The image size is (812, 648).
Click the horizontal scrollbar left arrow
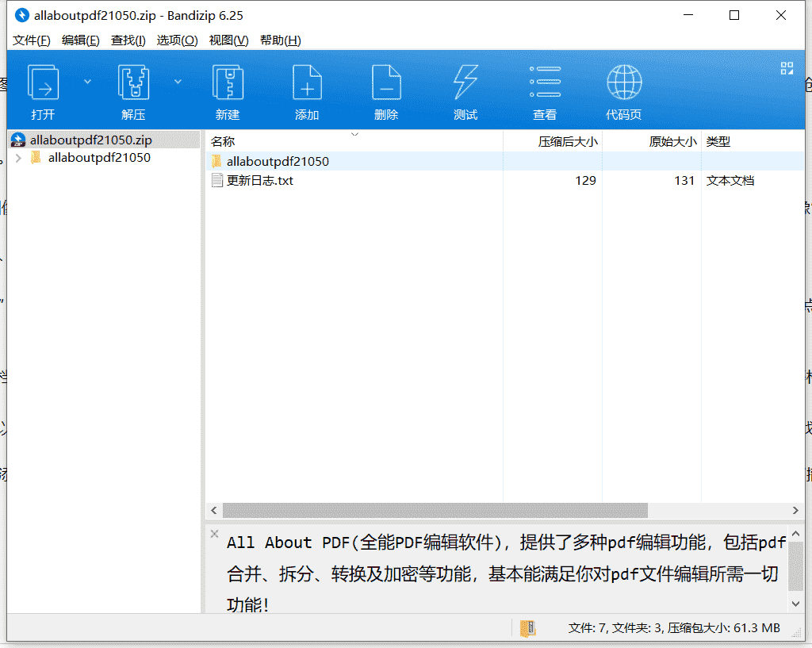214,510
